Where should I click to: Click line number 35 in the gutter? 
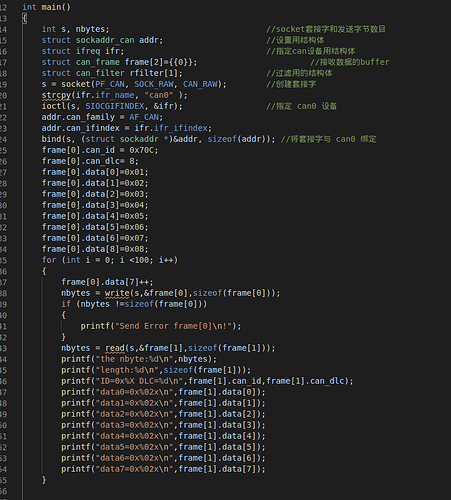coord(3,260)
